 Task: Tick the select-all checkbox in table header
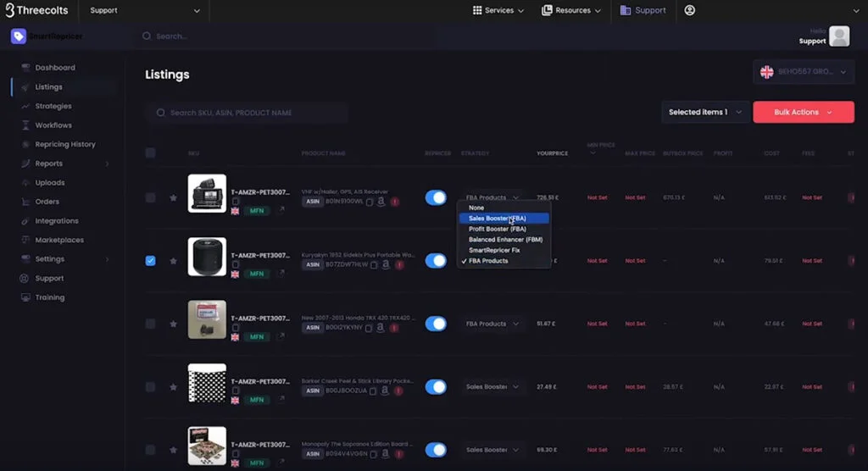click(150, 153)
